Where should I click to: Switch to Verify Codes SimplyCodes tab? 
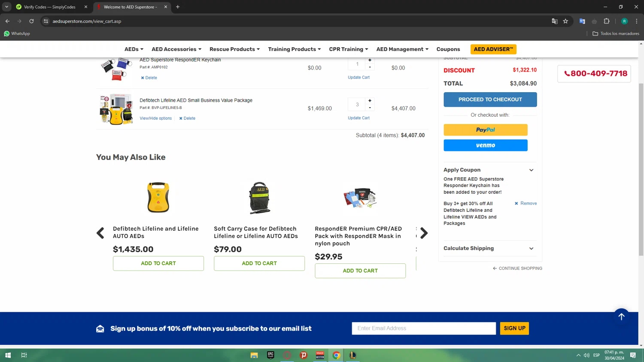[x=50, y=7]
